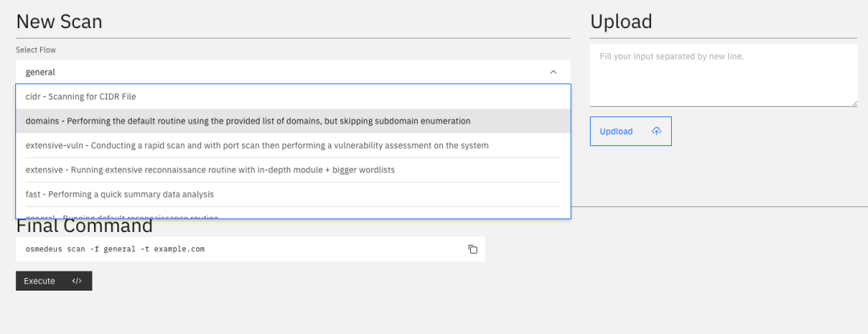The image size is (868, 334).
Task: Click the New Scan heading
Action: (x=59, y=22)
